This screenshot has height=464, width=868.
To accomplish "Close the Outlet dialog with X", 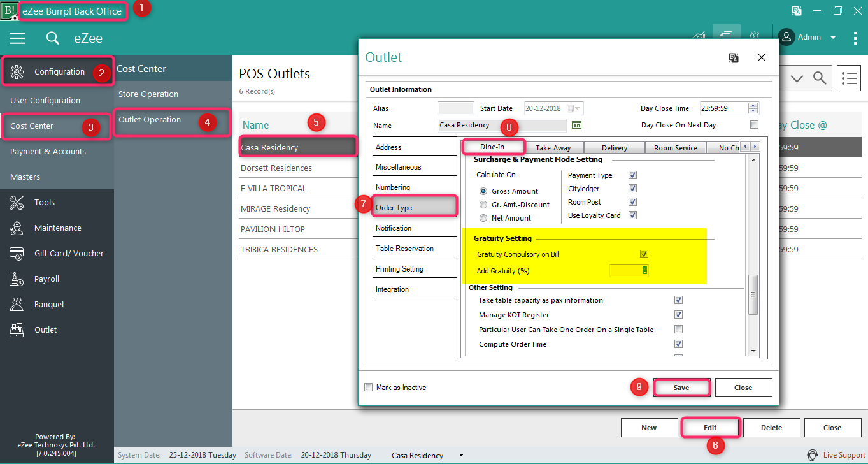I will click(762, 57).
